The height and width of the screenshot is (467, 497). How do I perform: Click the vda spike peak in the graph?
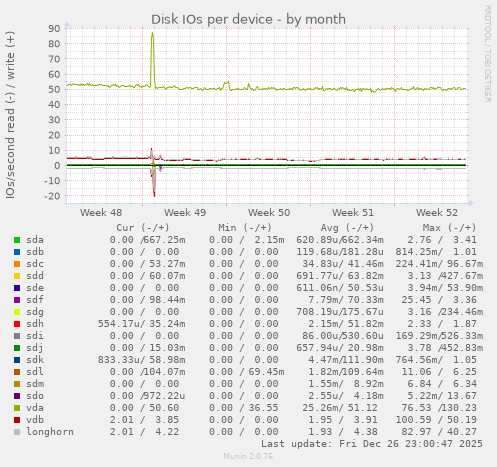coord(152,33)
